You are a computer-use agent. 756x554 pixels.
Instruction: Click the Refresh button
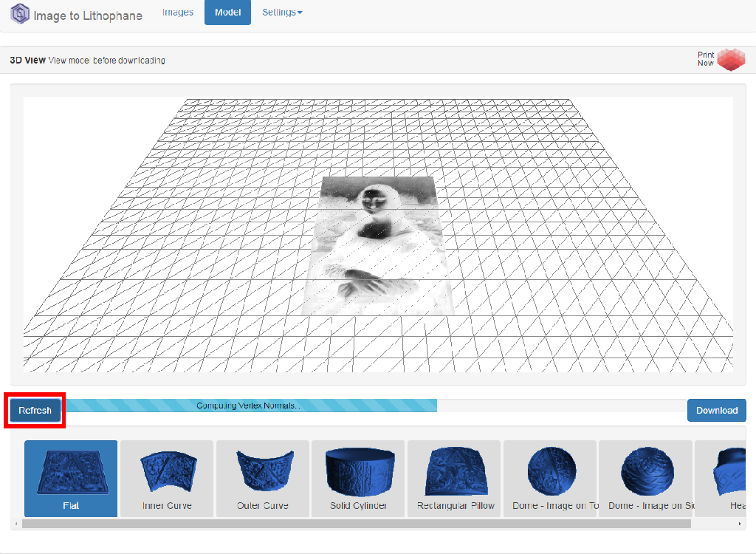35,410
